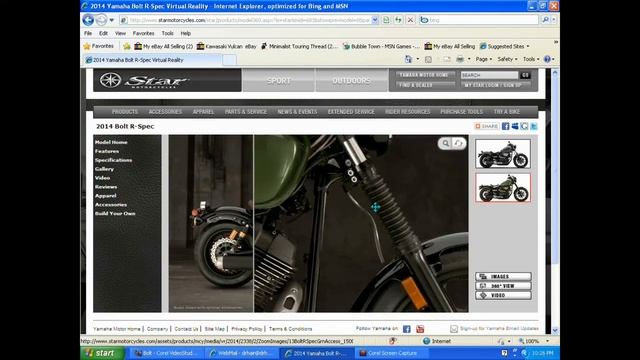Click the Feeds icon in command bar
This screenshot has width=640, height=360.
[428, 60]
